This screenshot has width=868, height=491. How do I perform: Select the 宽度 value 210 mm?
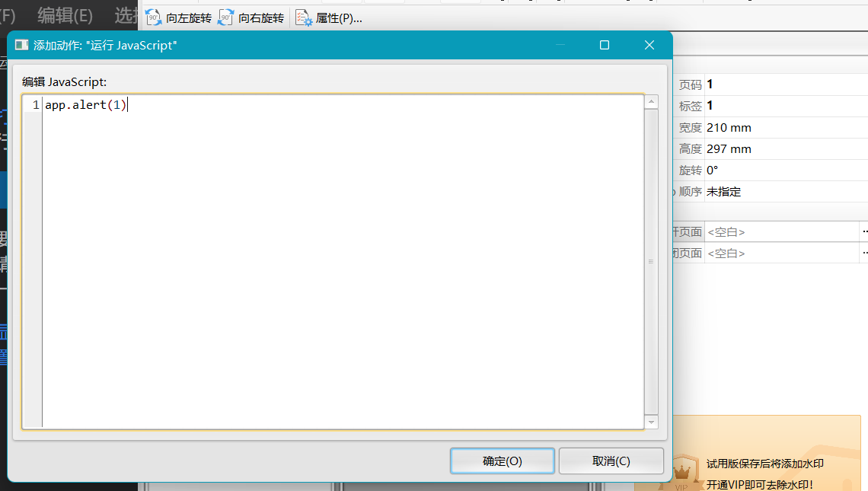point(729,128)
